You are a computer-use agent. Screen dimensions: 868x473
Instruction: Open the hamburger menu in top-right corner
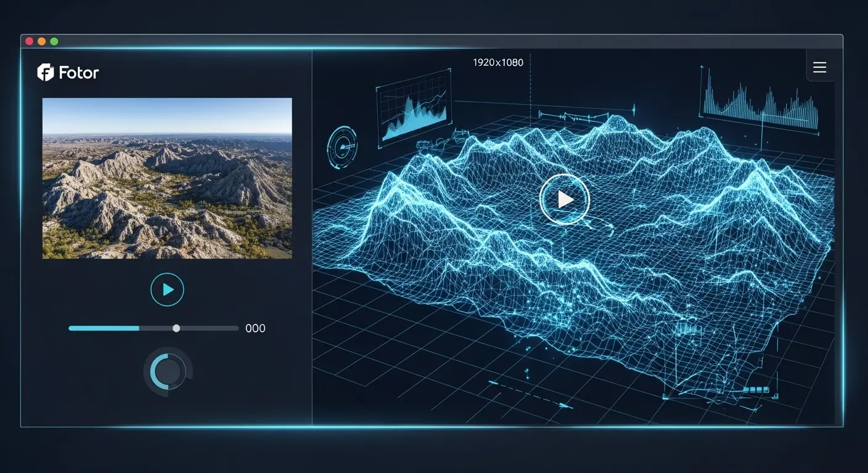click(819, 67)
